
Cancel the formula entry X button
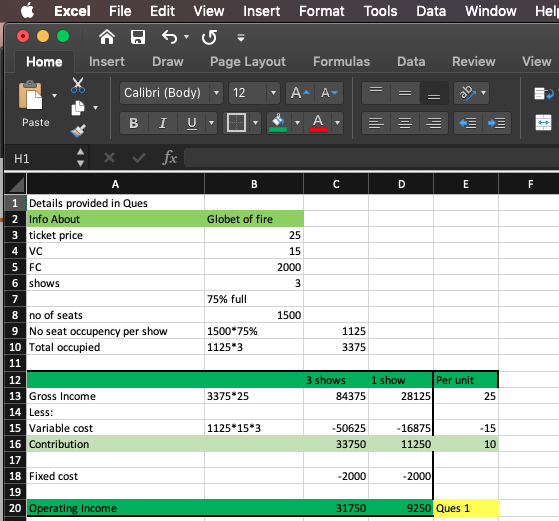[x=109, y=158]
